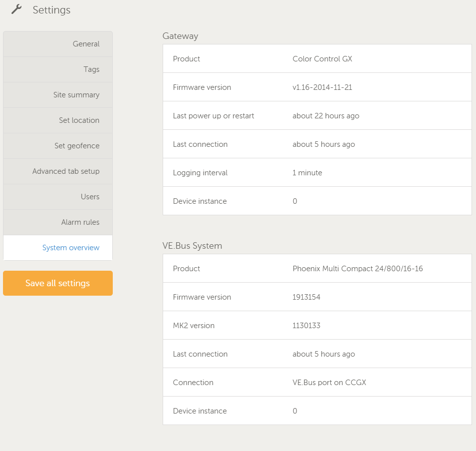The width and height of the screenshot is (476, 451).
Task: Click the Gateway section heading
Action: [x=180, y=36]
